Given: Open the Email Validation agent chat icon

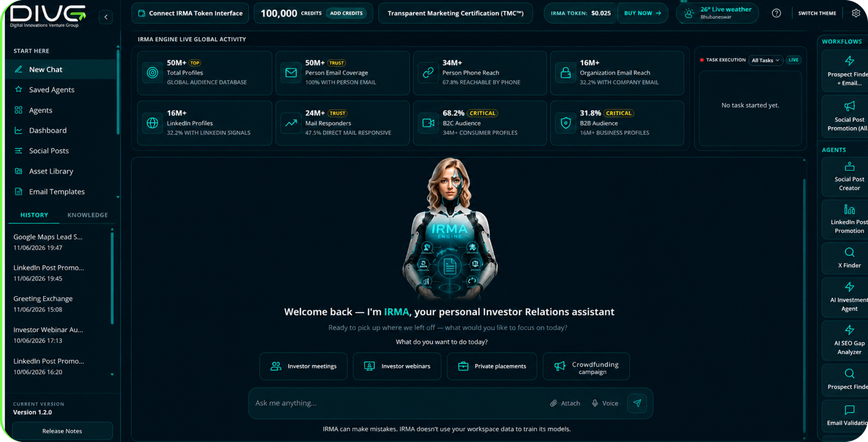Looking at the screenshot, I should pos(850,410).
